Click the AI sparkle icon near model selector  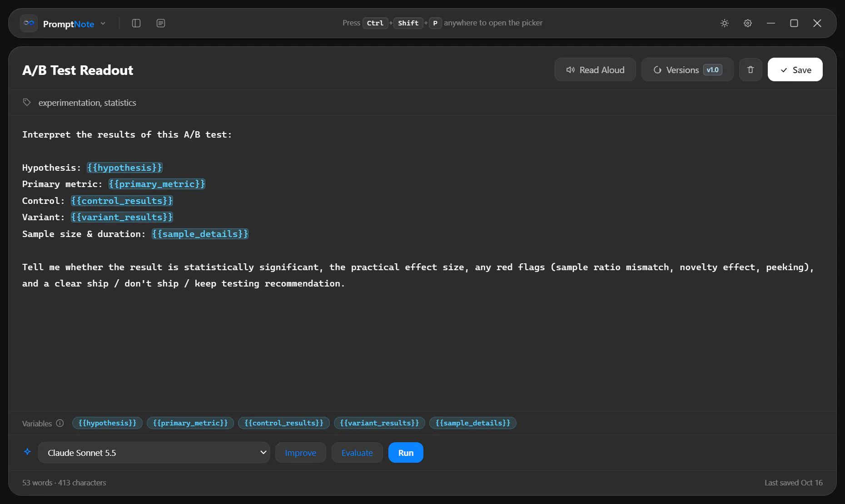[x=27, y=452]
